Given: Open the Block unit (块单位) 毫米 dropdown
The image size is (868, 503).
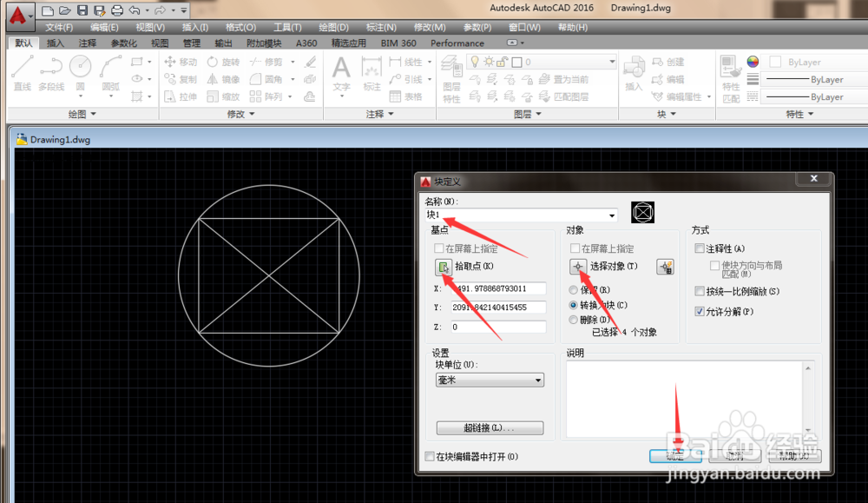Looking at the screenshot, I should (x=490, y=380).
